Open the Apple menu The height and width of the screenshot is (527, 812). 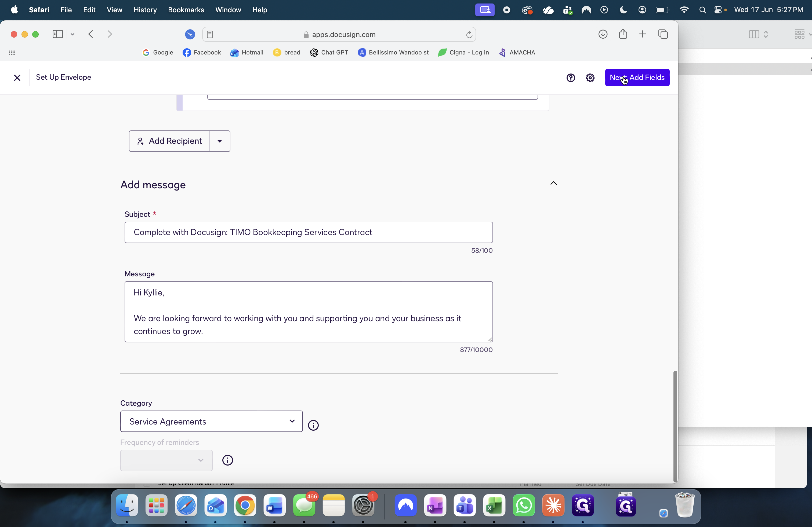point(14,10)
